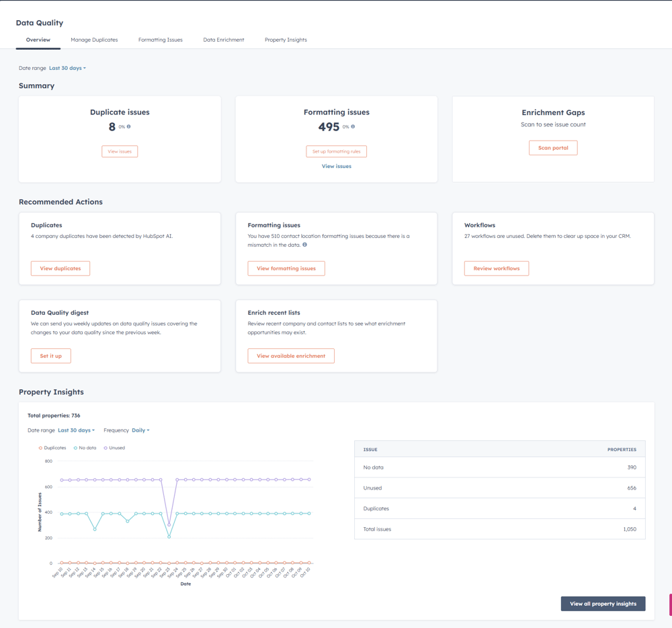Image resolution: width=672 pixels, height=628 pixels.
Task: Switch to the Manage Duplicates tab
Action: click(94, 40)
